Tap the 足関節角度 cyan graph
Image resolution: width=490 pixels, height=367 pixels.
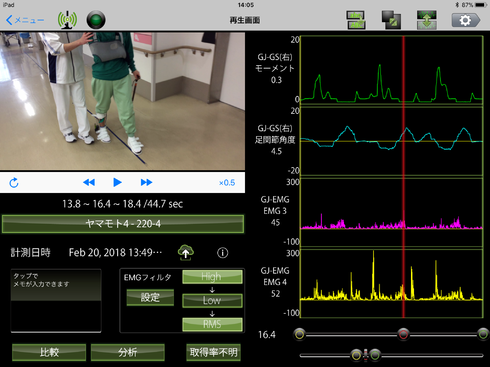coord(392,141)
